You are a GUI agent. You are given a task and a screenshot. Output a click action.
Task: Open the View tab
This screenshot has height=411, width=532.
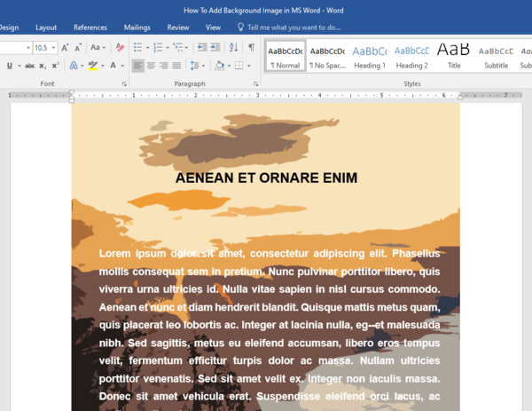pos(213,28)
